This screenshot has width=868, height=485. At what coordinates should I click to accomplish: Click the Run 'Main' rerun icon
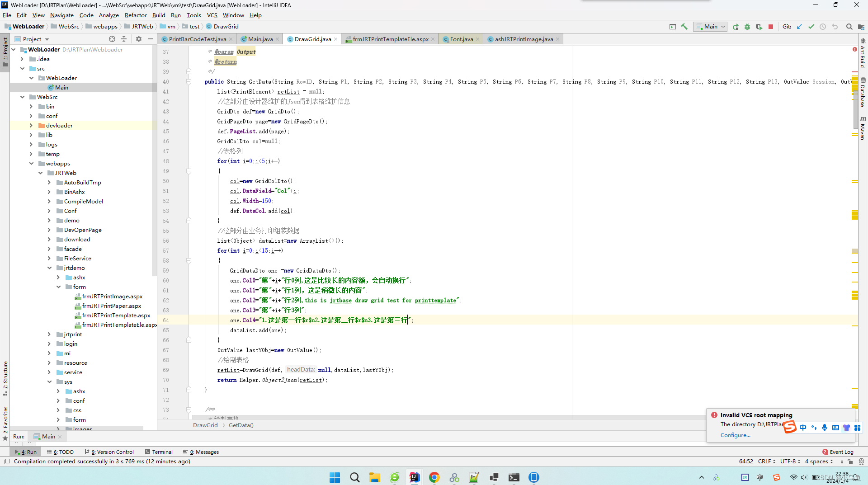(x=736, y=27)
